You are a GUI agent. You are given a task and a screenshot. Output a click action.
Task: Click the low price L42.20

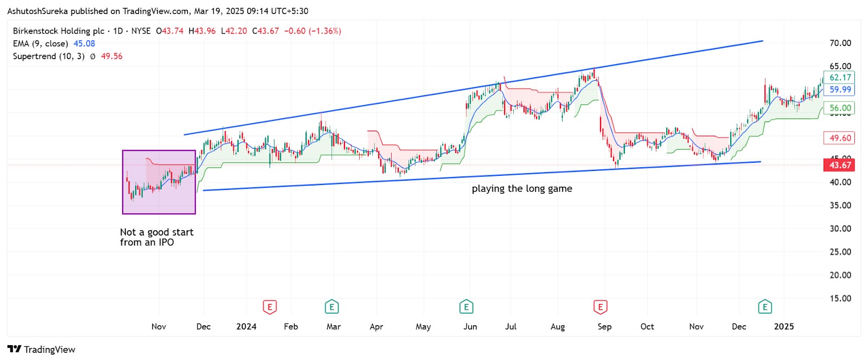point(234,31)
